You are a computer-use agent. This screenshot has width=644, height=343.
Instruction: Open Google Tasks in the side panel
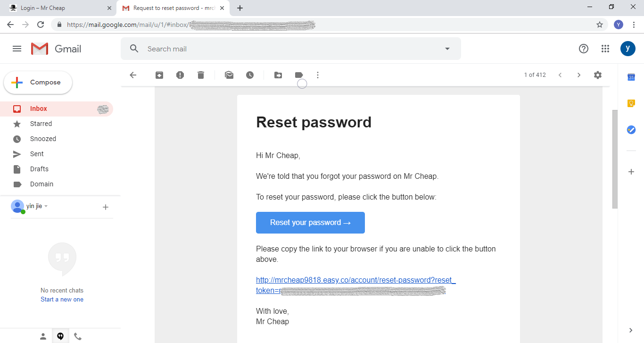[631, 130]
